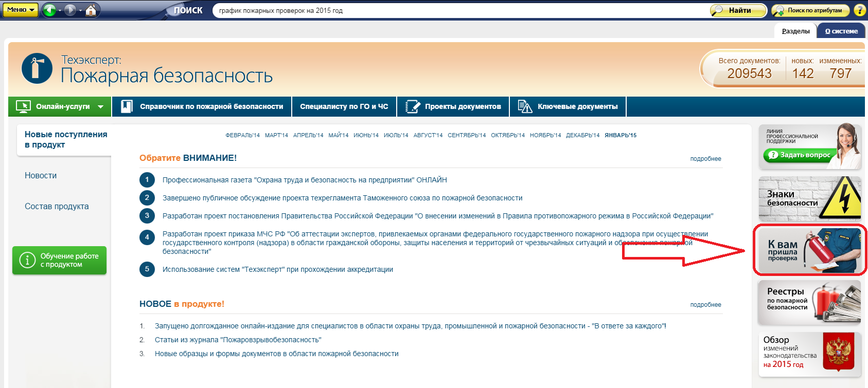Click the green Back navigation arrow
Screen dimensions: 868x388
[x=49, y=10]
